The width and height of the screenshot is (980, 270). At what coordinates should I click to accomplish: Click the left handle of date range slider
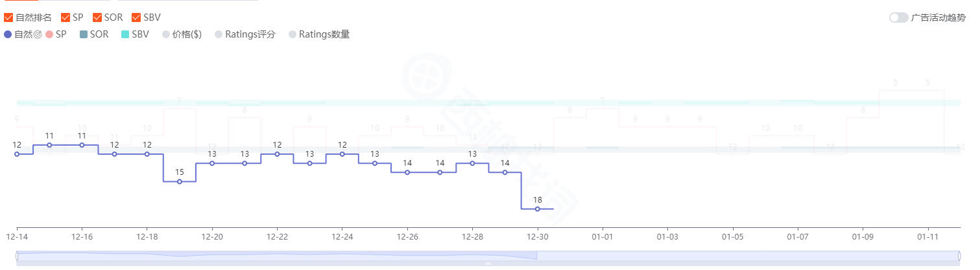[x=17, y=256]
